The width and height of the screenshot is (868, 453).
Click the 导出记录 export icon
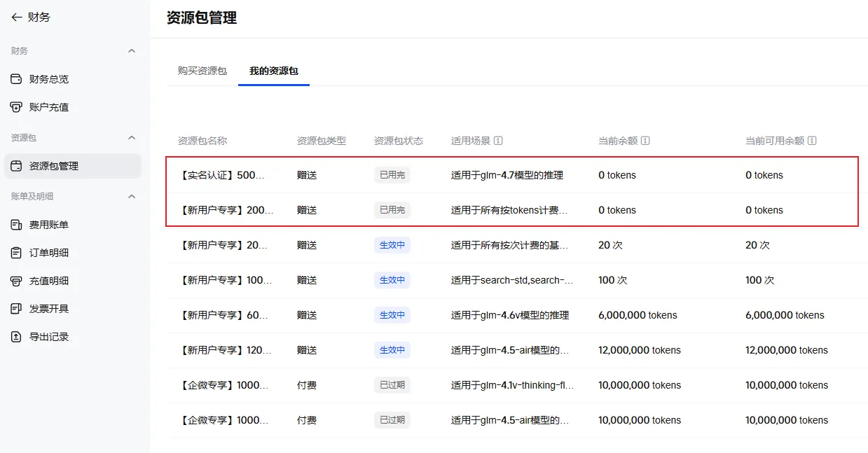tap(17, 337)
